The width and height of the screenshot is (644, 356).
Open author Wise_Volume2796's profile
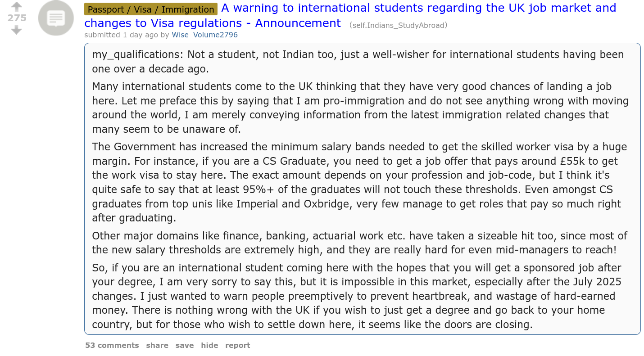click(x=204, y=35)
